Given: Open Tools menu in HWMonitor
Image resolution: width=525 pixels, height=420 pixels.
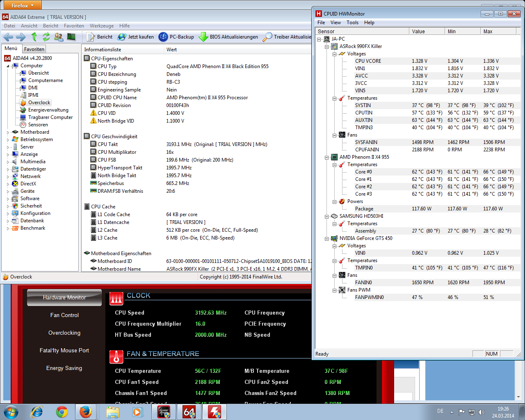Looking at the screenshot, I should coord(352,23).
